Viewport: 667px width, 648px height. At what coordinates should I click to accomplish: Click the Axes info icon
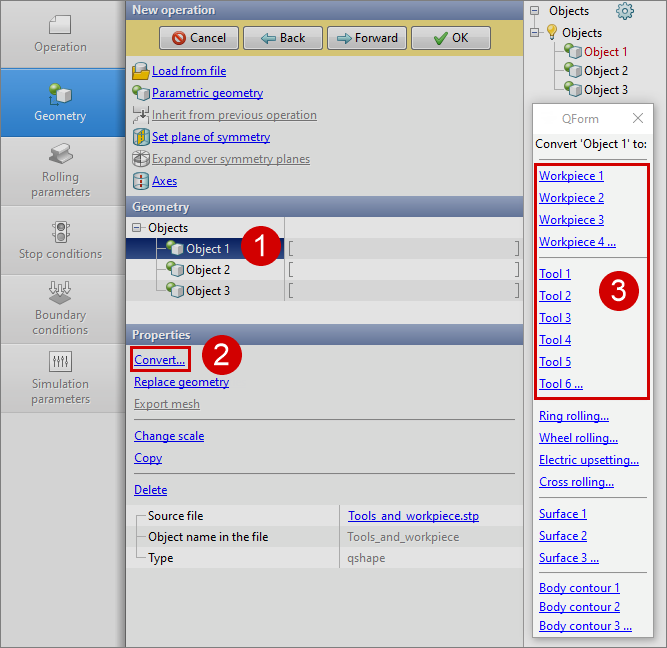141,181
